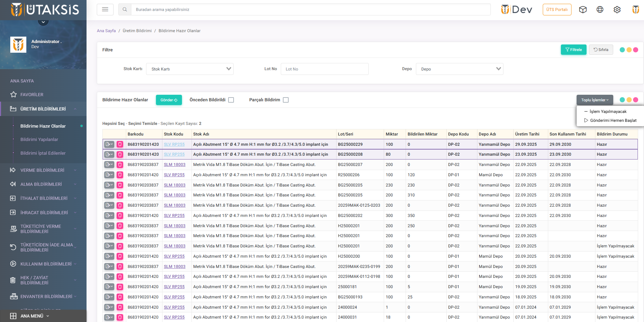Open the globe language icon

click(x=600, y=10)
